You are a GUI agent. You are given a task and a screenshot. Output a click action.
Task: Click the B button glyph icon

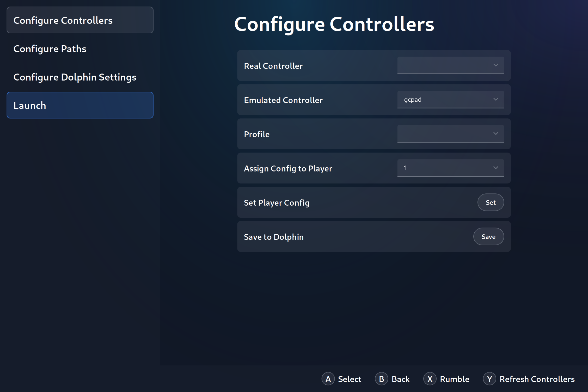click(x=381, y=379)
